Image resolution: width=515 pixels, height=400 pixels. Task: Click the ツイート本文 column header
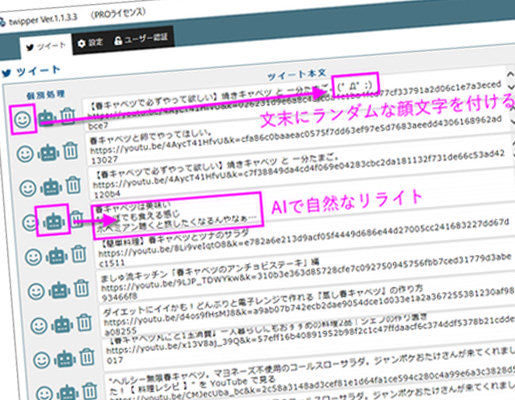point(297,75)
